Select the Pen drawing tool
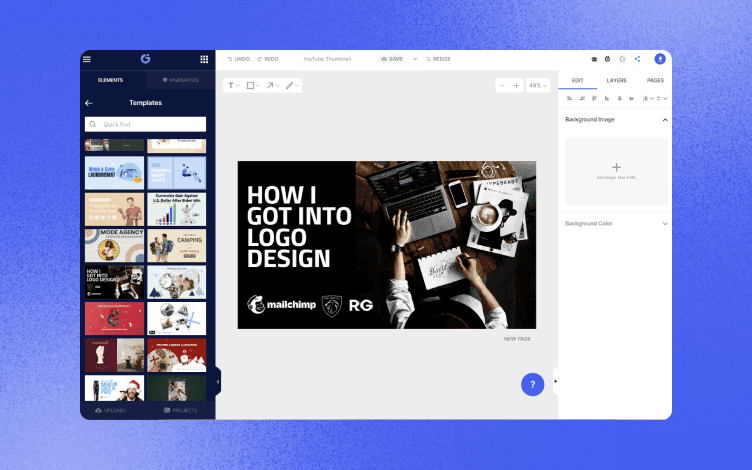The width and height of the screenshot is (752, 470). tap(289, 85)
